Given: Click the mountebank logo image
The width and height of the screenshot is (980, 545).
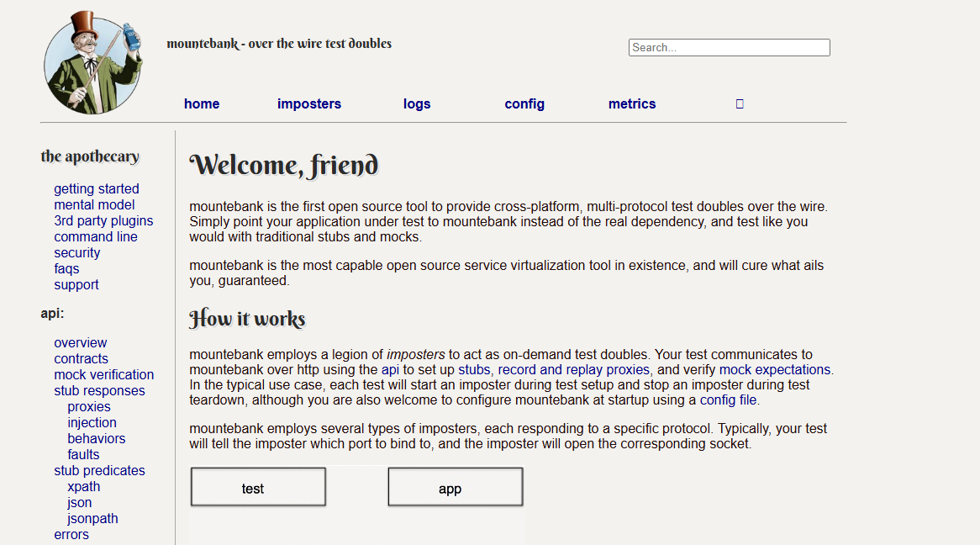Looking at the screenshot, I should pos(92,62).
